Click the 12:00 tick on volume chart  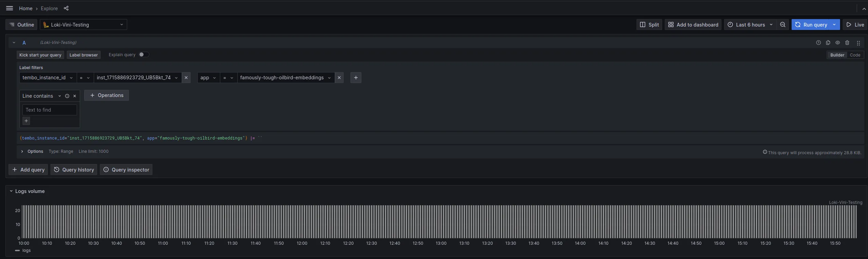(302, 243)
